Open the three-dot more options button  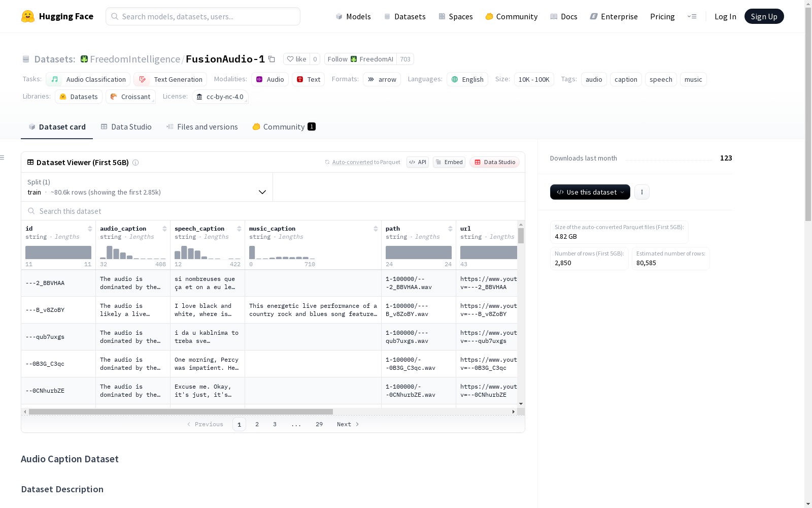pos(642,192)
